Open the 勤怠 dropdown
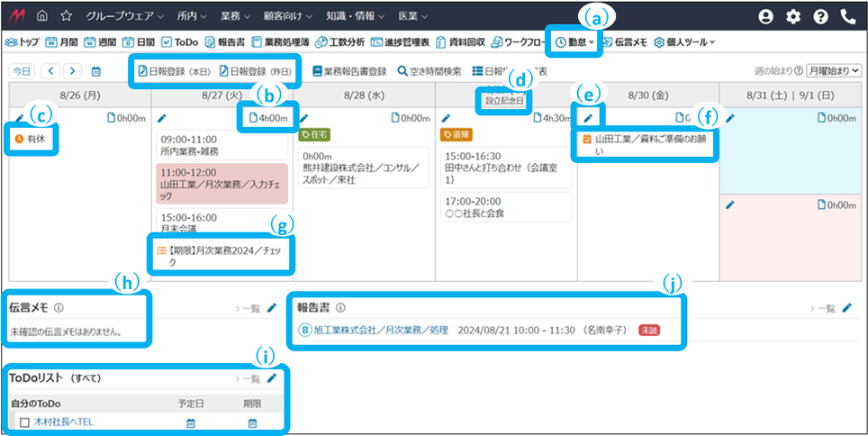The width and height of the screenshot is (868, 436). 574,42
